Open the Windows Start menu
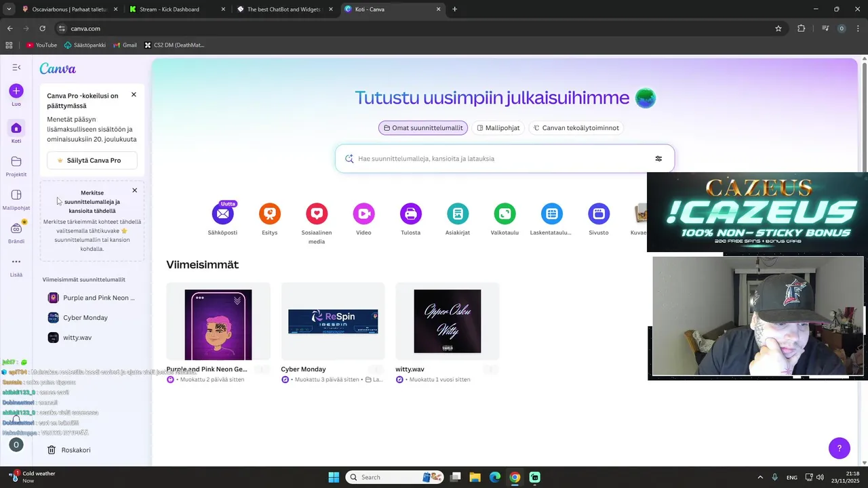868x488 pixels. tap(334, 477)
